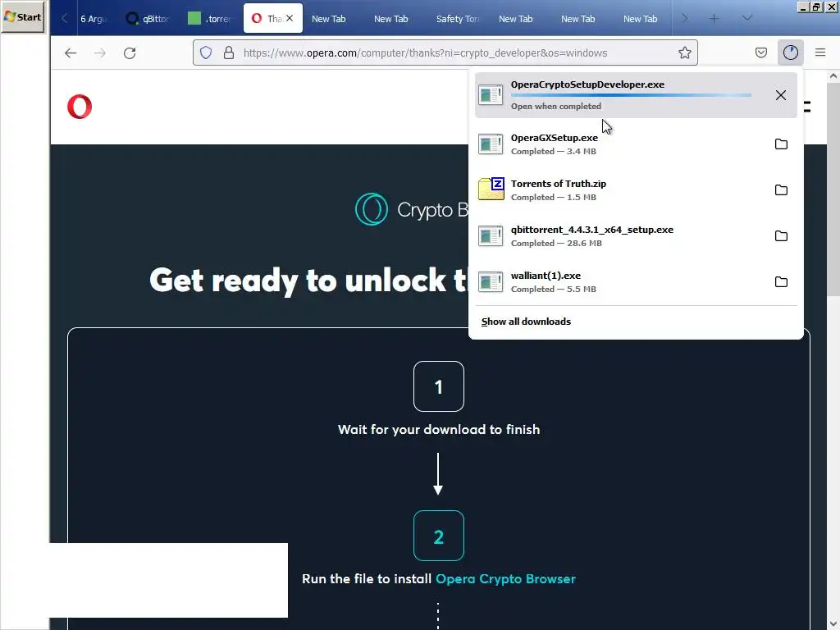Click the URL address bar
Image resolution: width=840 pixels, height=630 pixels.
445,52
